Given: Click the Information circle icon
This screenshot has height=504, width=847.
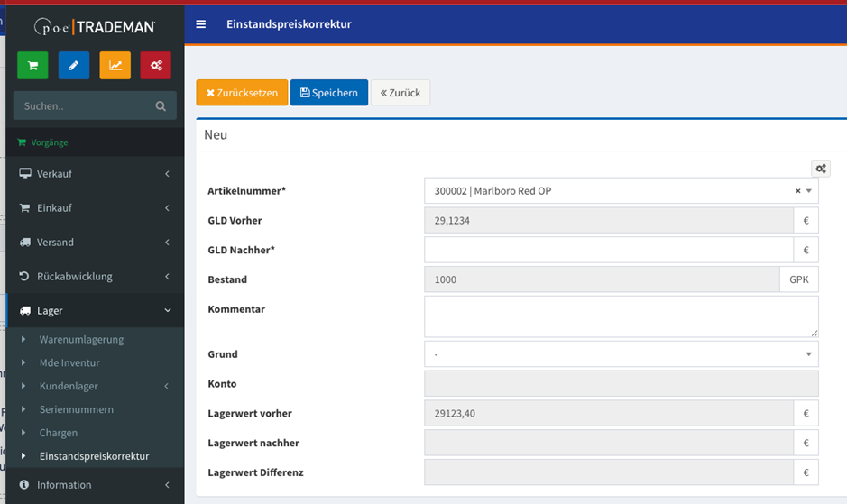Looking at the screenshot, I should pyautogui.click(x=24, y=484).
